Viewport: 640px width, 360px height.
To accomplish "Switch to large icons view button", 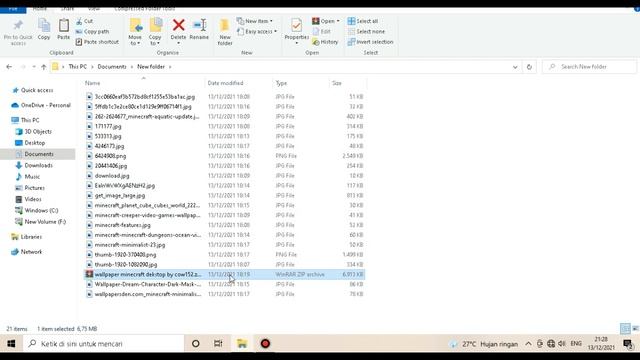I will 635,328.
